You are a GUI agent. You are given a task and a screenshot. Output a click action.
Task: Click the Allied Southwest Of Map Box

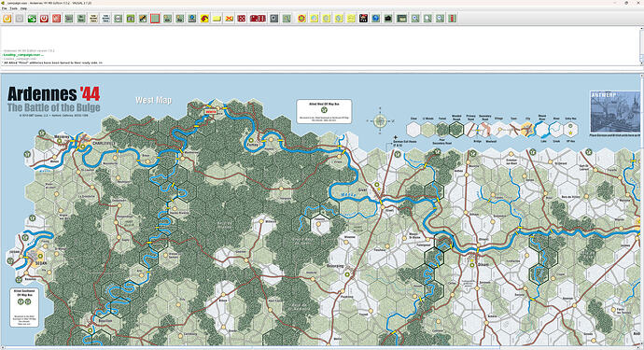(24, 307)
